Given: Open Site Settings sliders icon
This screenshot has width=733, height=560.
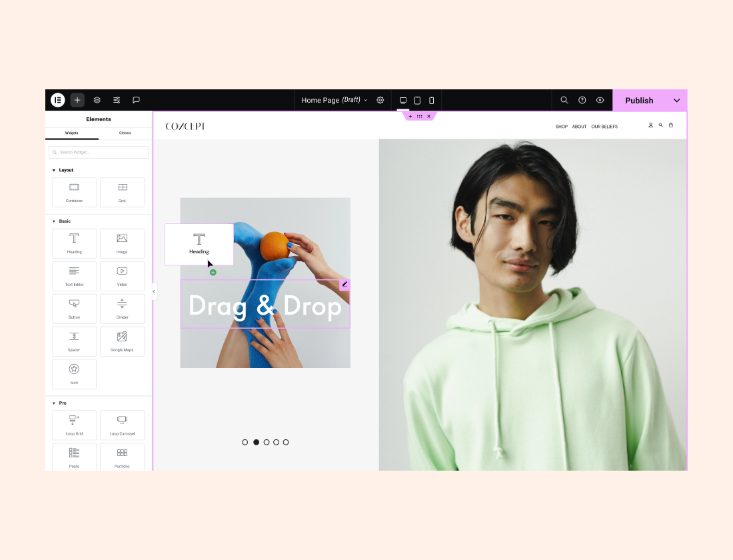Looking at the screenshot, I should [117, 100].
